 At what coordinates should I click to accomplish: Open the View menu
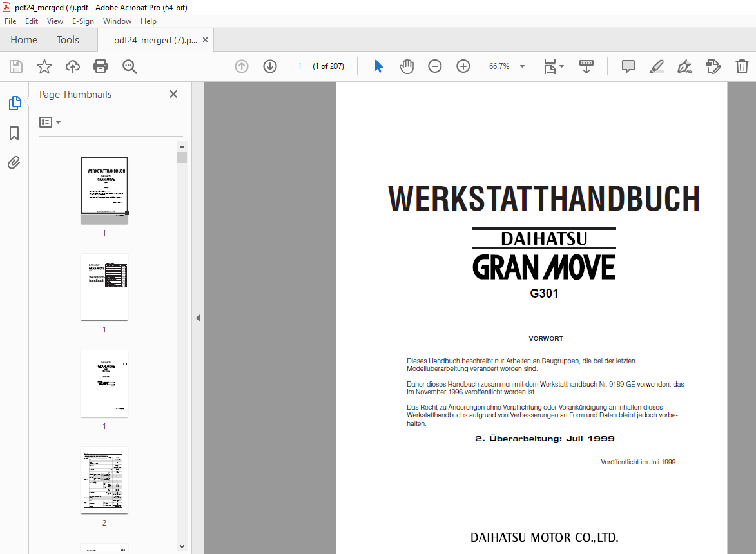(x=55, y=21)
